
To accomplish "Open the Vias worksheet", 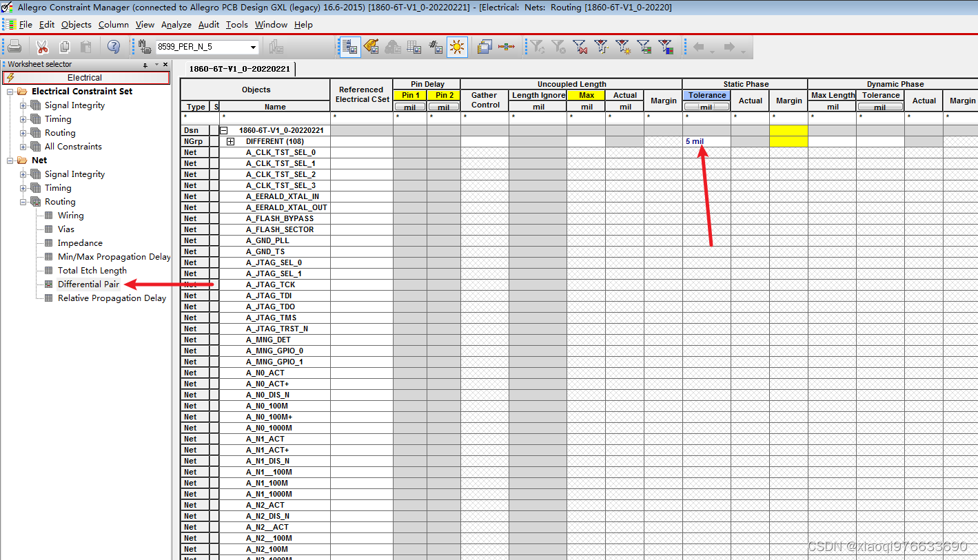I will point(65,229).
